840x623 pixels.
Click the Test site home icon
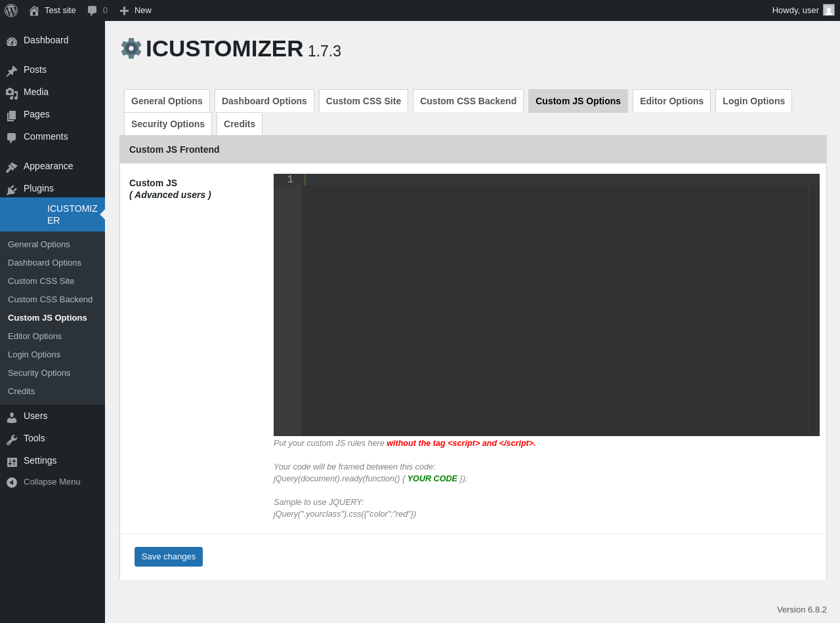coord(34,10)
